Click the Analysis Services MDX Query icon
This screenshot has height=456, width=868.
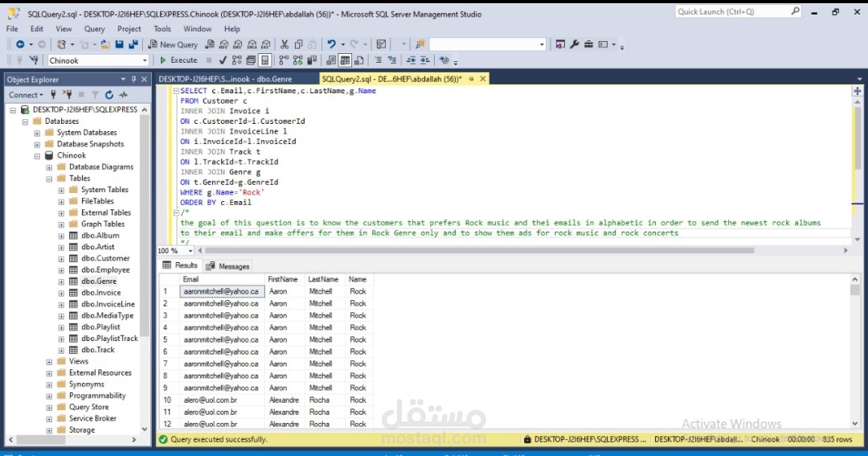(x=223, y=44)
